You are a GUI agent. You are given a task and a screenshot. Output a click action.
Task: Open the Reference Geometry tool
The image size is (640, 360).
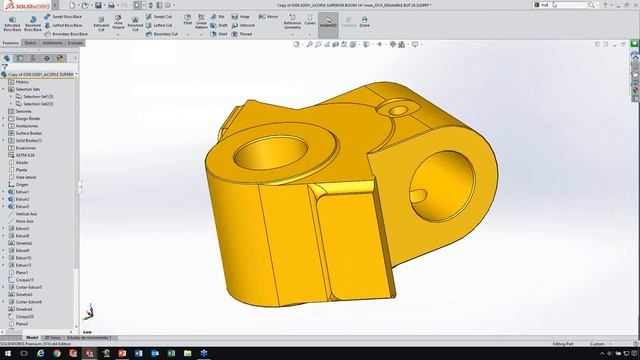pos(292,22)
